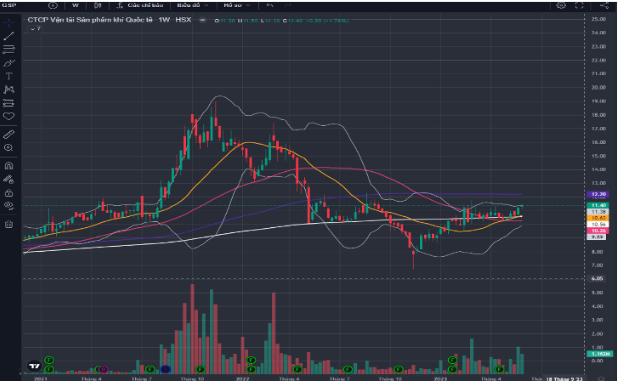The image size is (617, 381).
Task: Click the green 11.40 current price label
Action: coord(598,205)
